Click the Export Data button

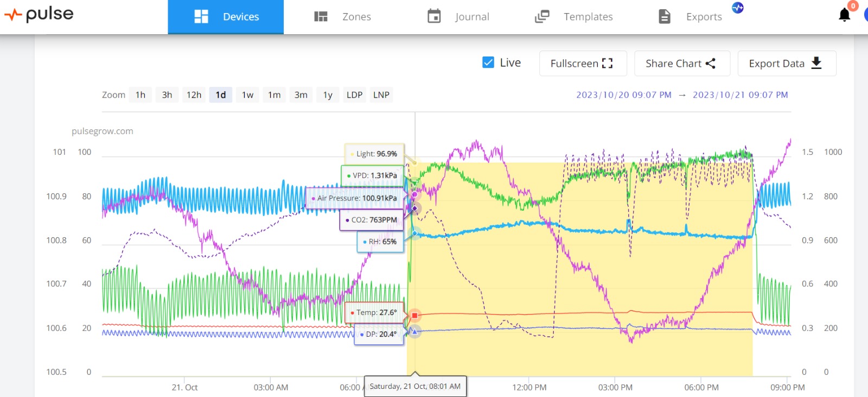coord(787,64)
